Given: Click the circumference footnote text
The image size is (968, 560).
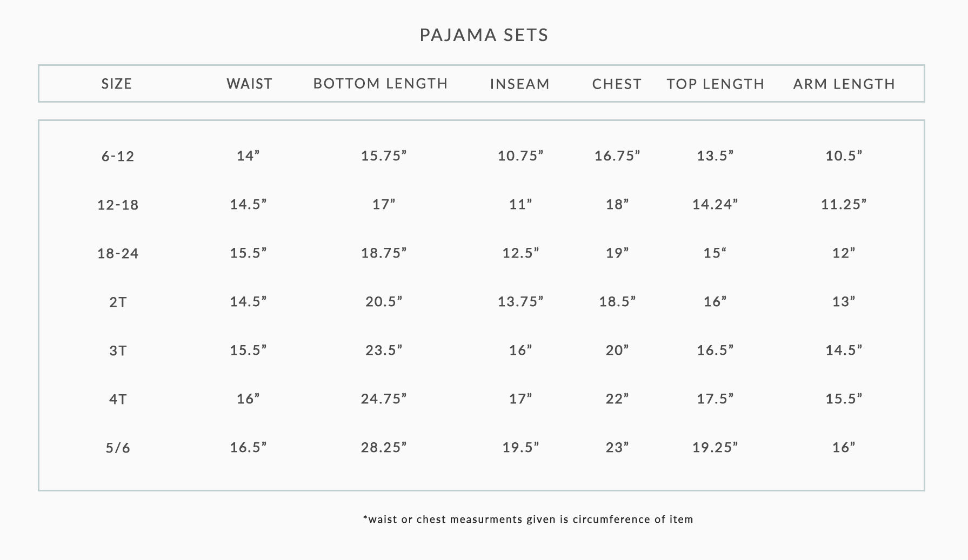Looking at the screenshot, I should (x=528, y=519).
